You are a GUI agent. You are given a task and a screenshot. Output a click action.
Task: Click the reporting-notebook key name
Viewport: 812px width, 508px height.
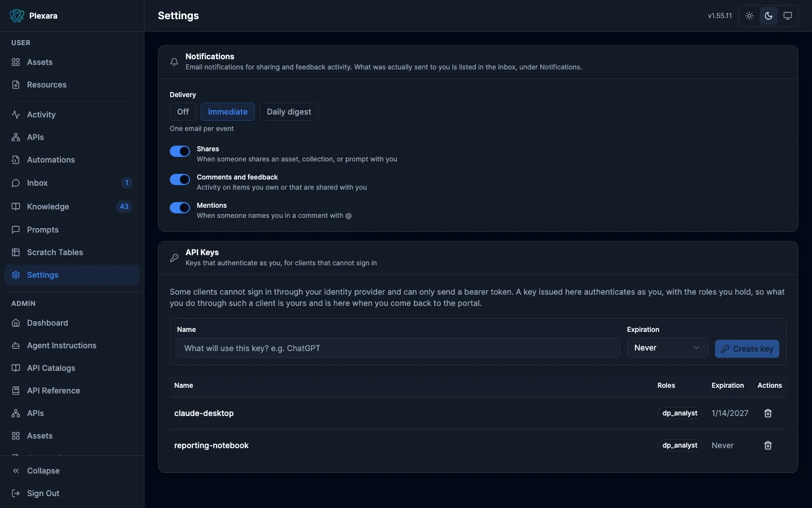(211, 445)
